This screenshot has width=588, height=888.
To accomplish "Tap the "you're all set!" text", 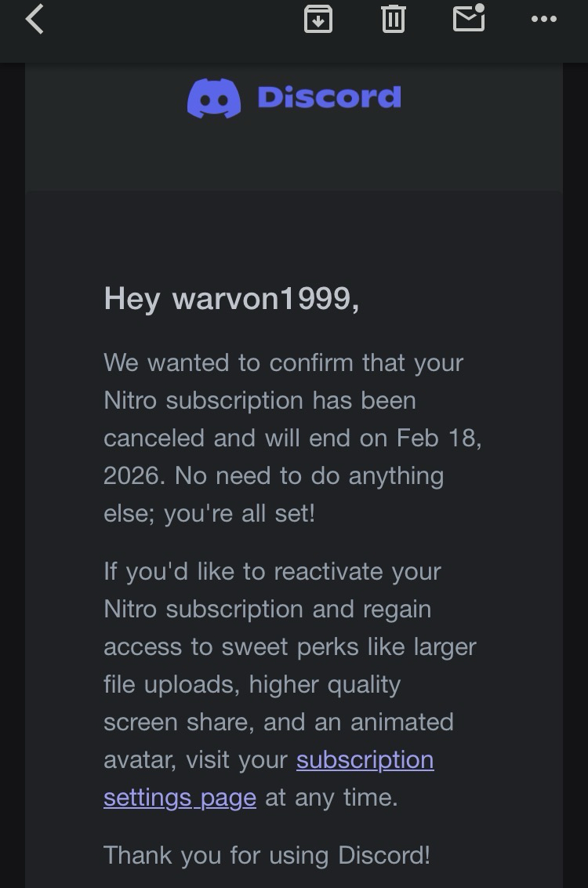I will 239,513.
